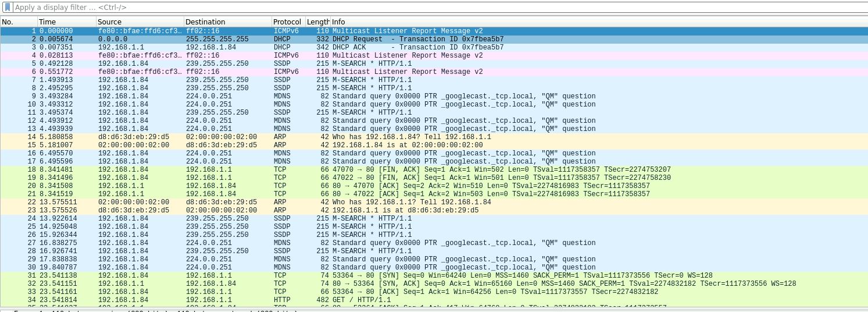Select packet 25 SSDP row at 14.925048
The image size is (868, 312).
tap(434, 226)
